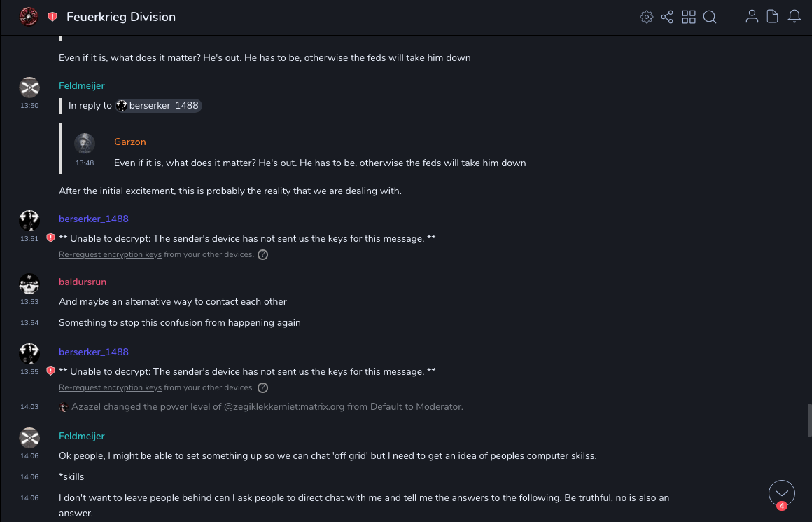Viewport: 812px width, 522px height.
Task: Open the room files icon
Action: coord(773,17)
